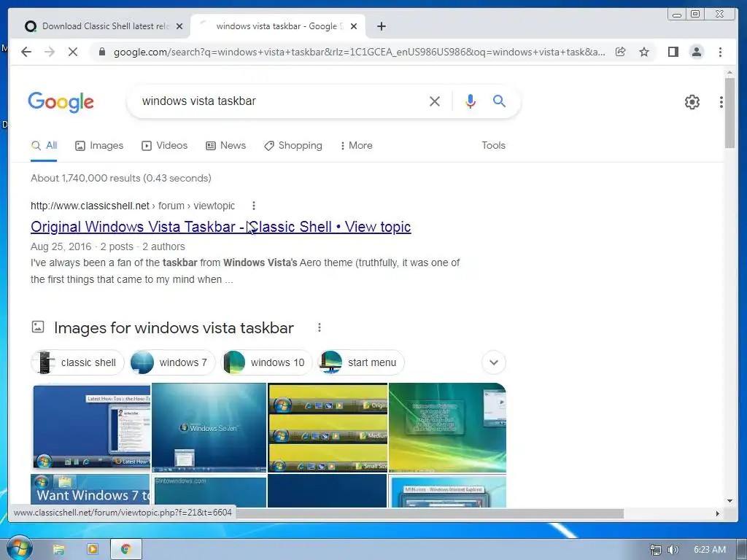Open Original Windows Vista Taskbar result link

(x=220, y=227)
